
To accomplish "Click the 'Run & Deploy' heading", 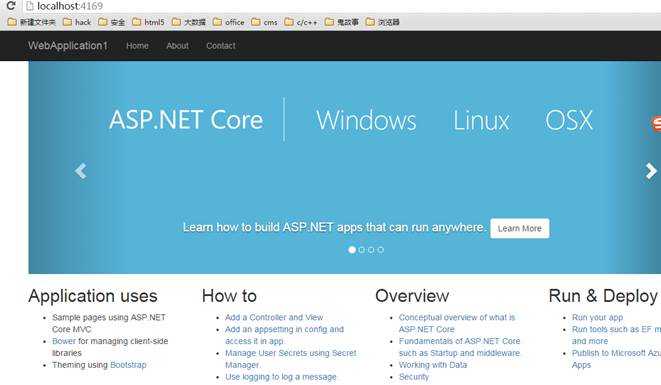I will pos(603,296).
